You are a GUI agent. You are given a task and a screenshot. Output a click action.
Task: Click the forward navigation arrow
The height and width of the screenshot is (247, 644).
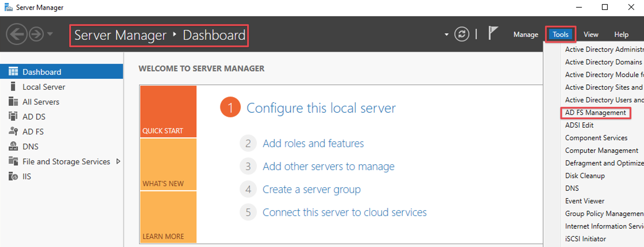[36, 34]
